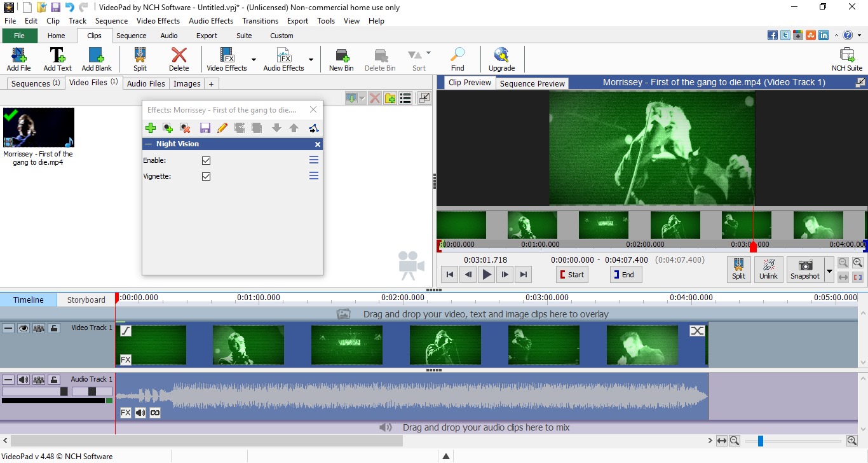
Task: Click the Add File toolbar icon
Action: tap(18, 59)
